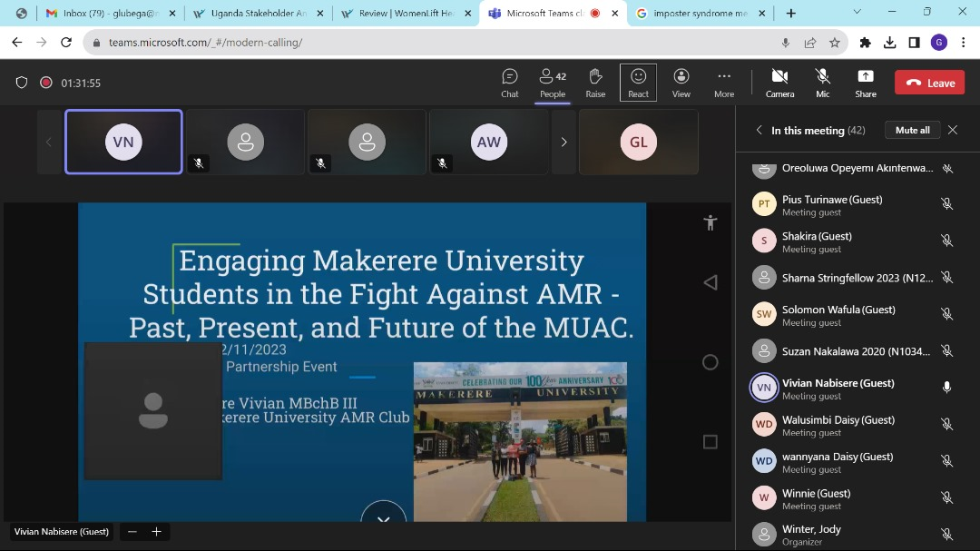Open the View layout options

(681, 83)
